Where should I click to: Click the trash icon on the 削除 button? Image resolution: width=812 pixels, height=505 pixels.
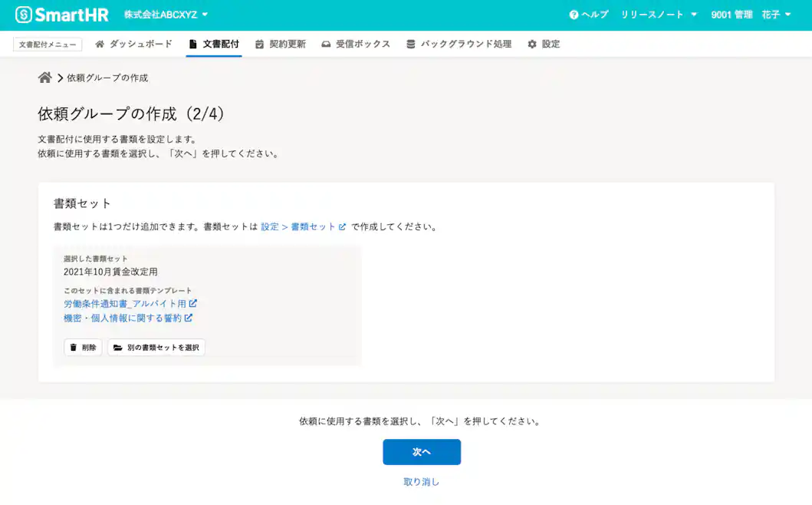tap(74, 347)
